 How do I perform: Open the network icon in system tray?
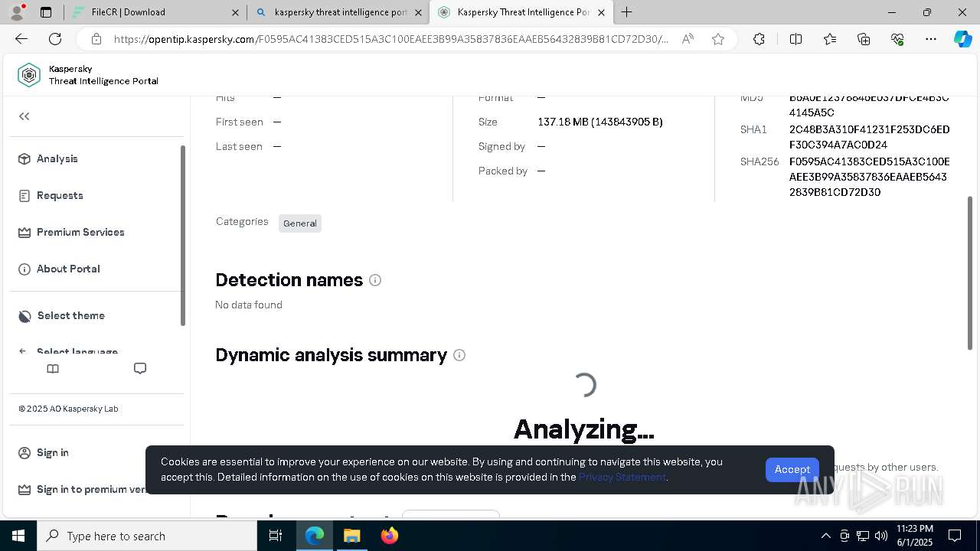coord(863,536)
